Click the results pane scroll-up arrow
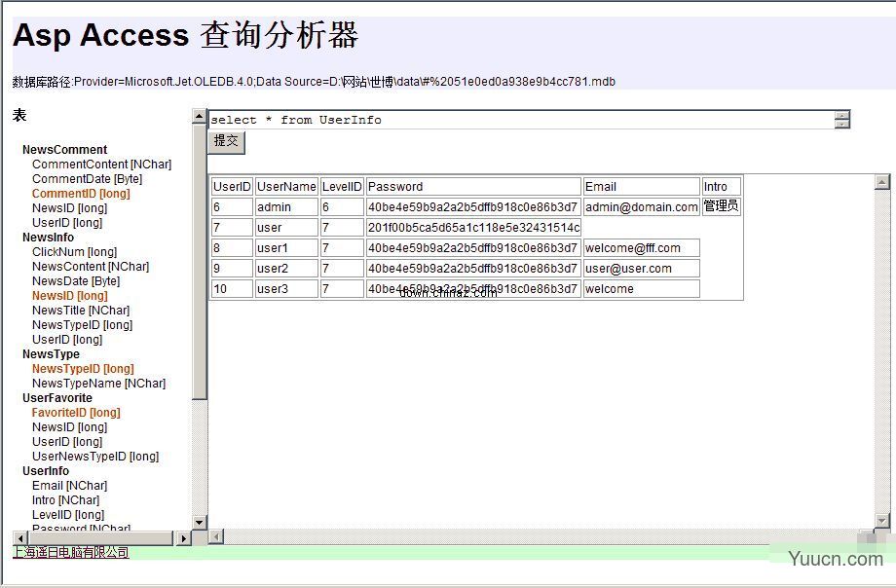Viewport: 896px width, 588px height. coord(881,182)
